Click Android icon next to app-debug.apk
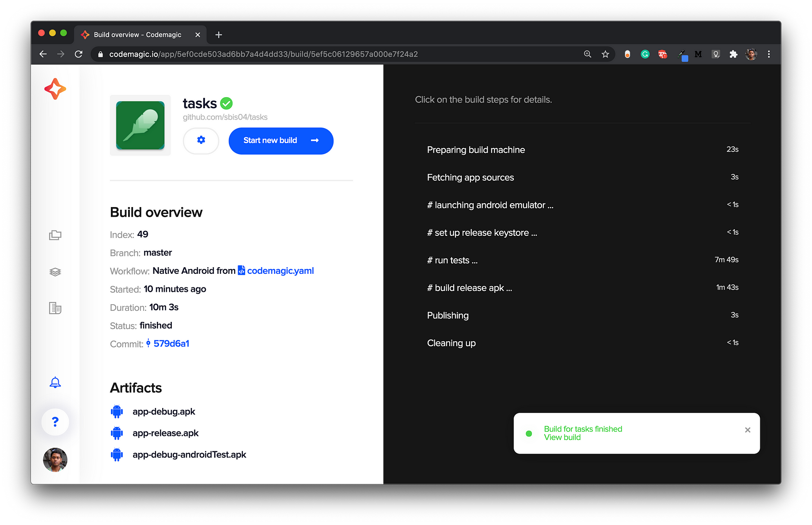This screenshot has height=525, width=812. pyautogui.click(x=117, y=412)
